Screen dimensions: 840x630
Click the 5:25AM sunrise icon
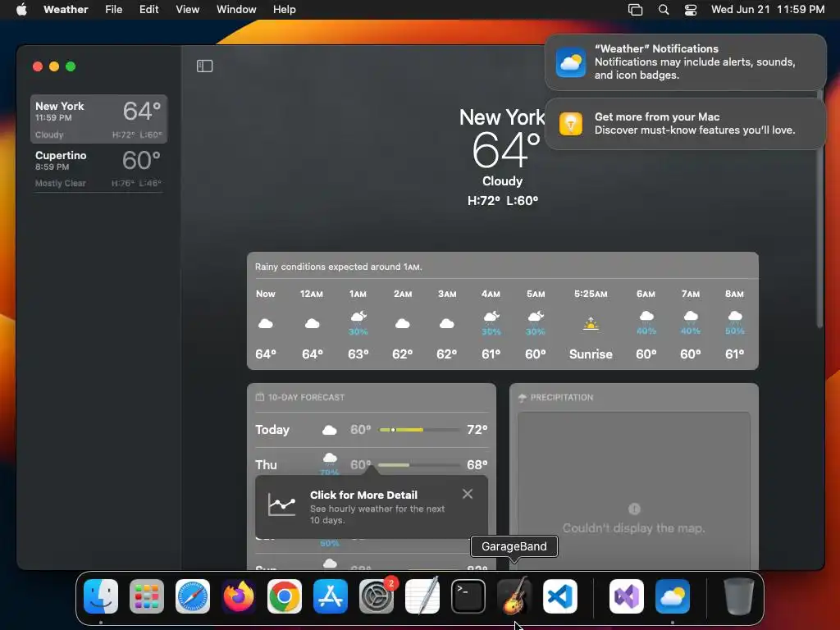pyautogui.click(x=591, y=323)
